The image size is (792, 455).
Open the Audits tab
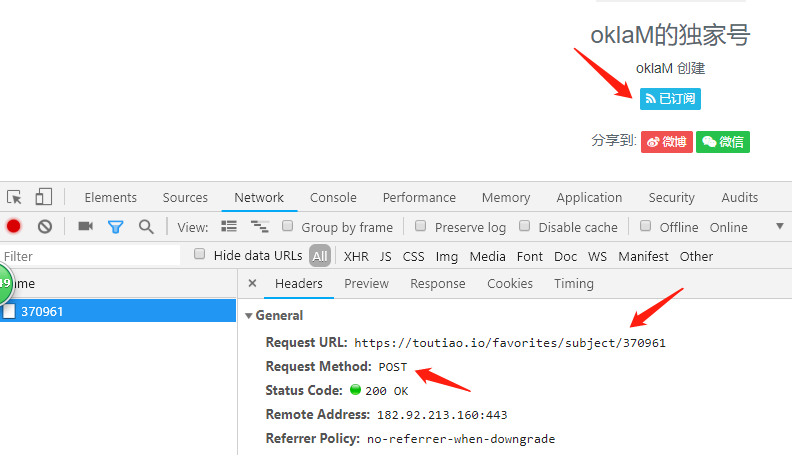tap(739, 197)
